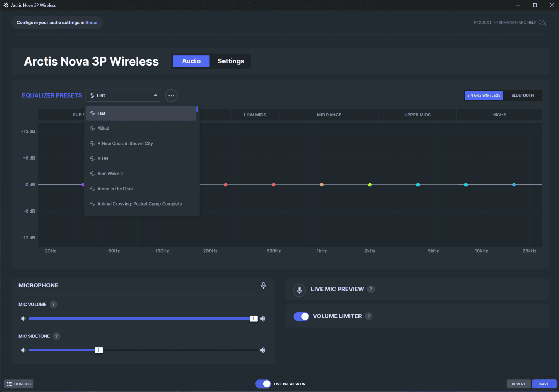Select 2.4 GHz Wireless mode
This screenshot has width=559, height=392.
[x=484, y=95]
